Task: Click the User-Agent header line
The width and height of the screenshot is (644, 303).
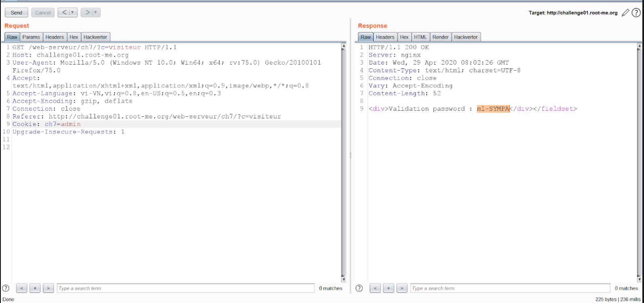Action: 167,66
